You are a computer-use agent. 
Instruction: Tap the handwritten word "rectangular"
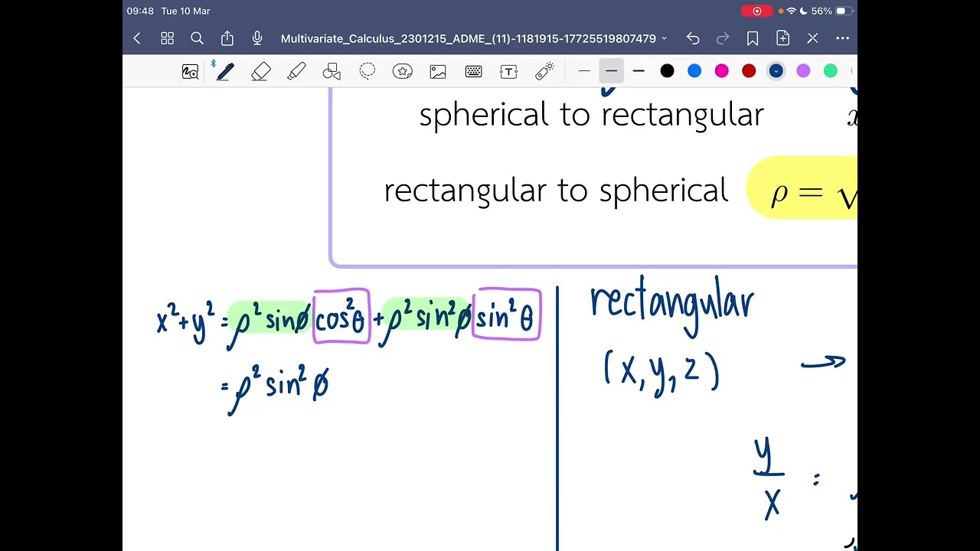(x=671, y=307)
